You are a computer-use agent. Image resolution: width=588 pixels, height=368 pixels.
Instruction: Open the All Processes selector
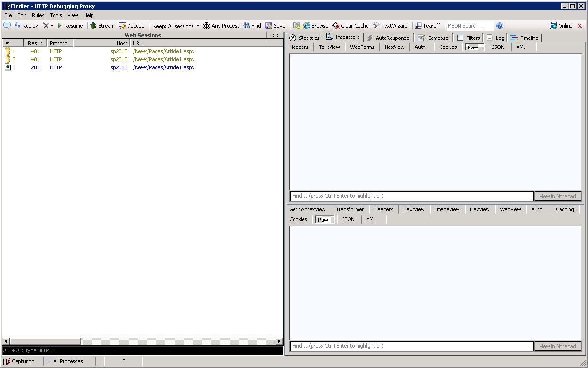pyautogui.click(x=68, y=361)
